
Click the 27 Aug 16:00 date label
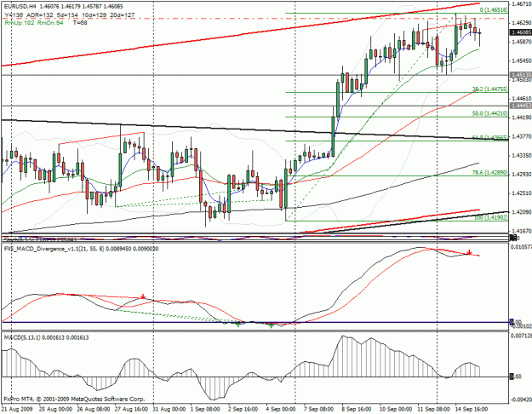pos(130,409)
